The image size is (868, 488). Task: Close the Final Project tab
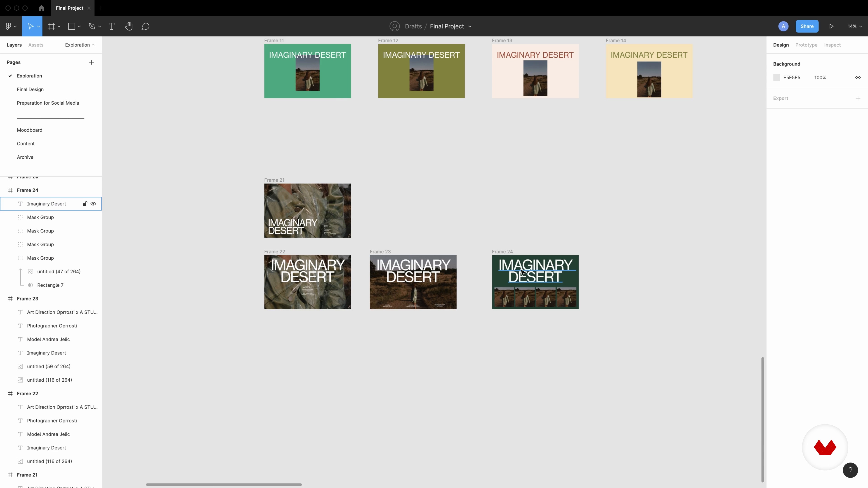click(89, 8)
